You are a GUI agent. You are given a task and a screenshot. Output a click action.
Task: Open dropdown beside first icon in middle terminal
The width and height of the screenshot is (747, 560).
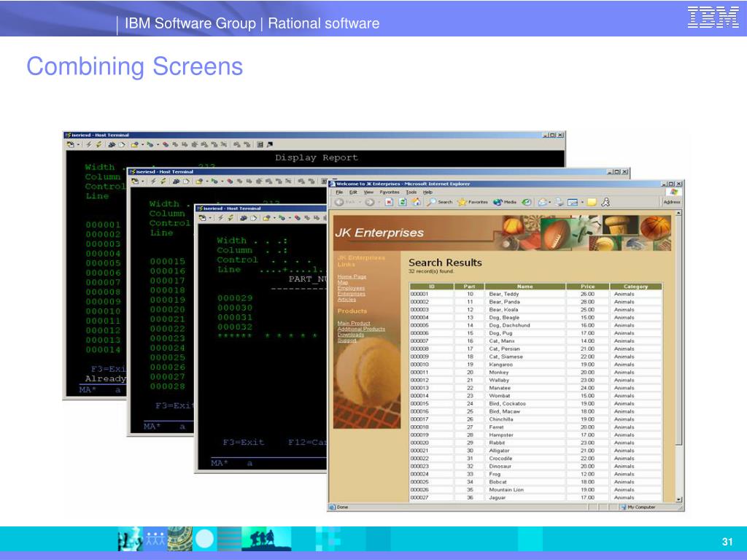click(143, 181)
